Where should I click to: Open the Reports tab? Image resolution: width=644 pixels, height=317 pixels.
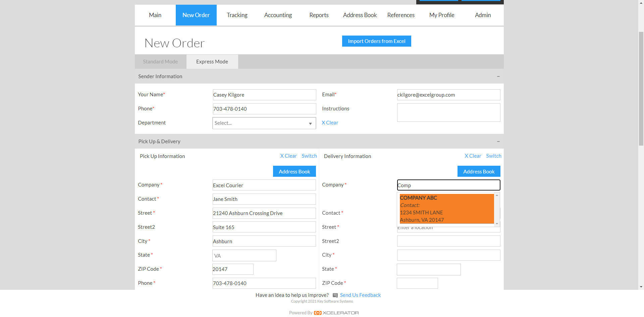point(319,15)
